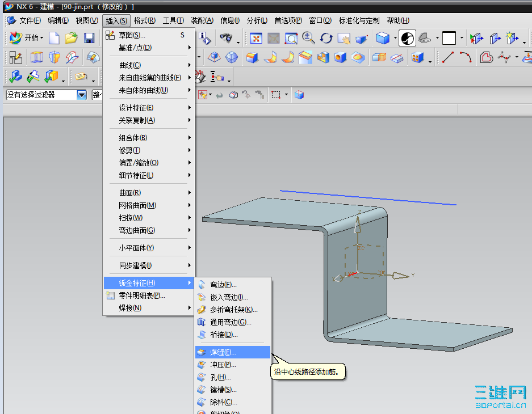The width and height of the screenshot is (532, 414).
Task: Choose 桥接(D)... option
Action: (x=233, y=335)
